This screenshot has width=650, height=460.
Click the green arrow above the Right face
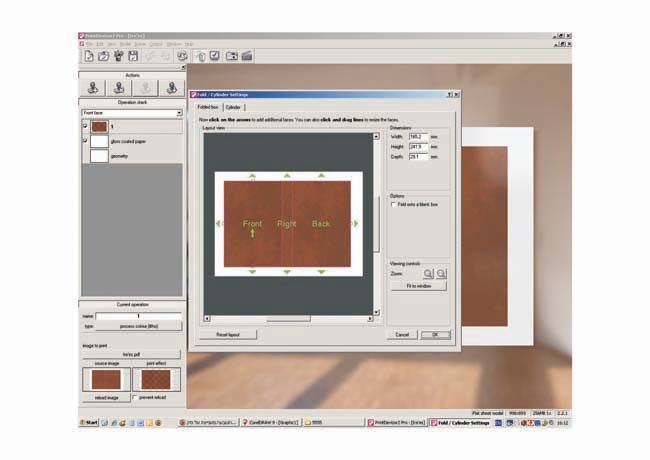(287, 176)
